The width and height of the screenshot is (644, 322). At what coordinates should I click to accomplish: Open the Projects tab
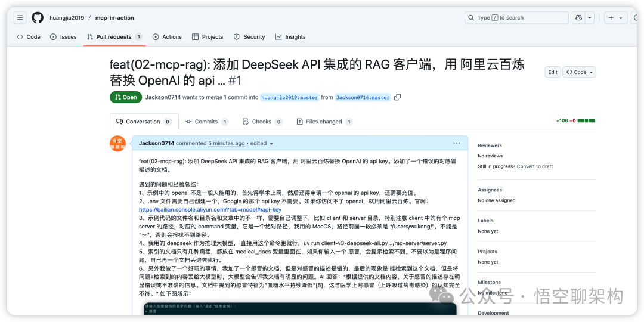pyautogui.click(x=208, y=36)
